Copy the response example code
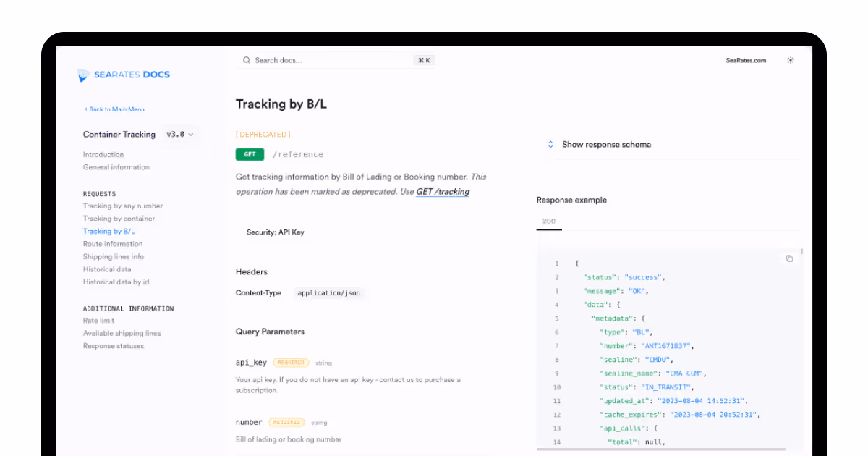 pyautogui.click(x=789, y=258)
